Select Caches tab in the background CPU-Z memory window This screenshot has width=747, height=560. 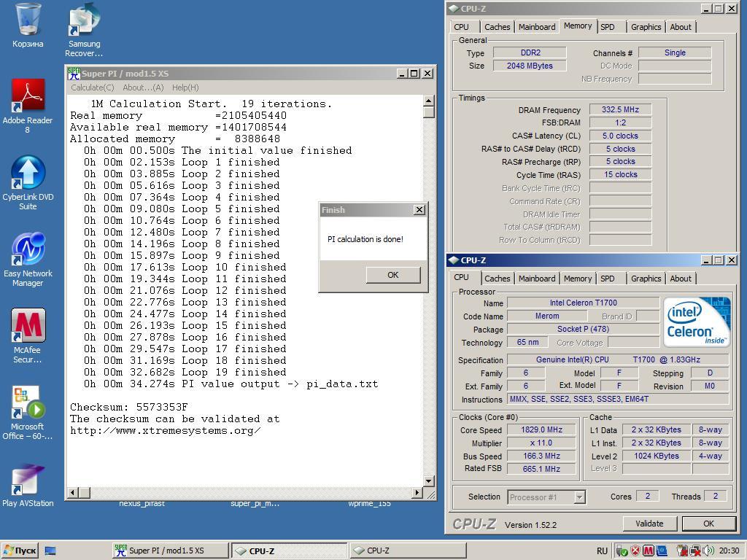click(x=497, y=27)
